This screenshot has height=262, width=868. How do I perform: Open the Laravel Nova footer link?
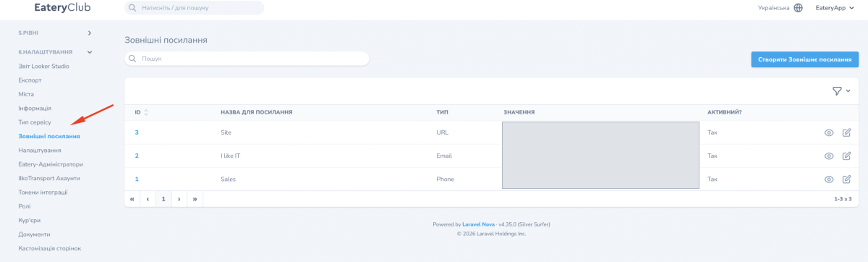coord(479,224)
